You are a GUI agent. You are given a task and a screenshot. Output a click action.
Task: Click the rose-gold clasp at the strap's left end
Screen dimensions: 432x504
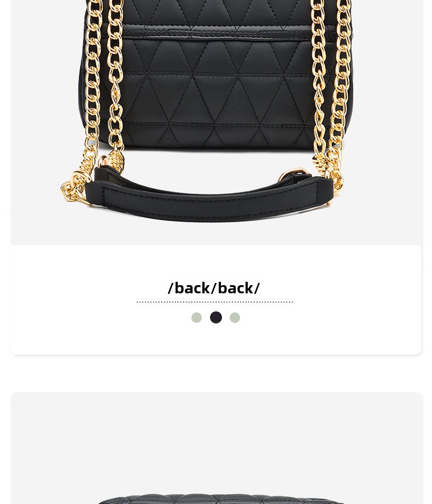[x=103, y=161]
